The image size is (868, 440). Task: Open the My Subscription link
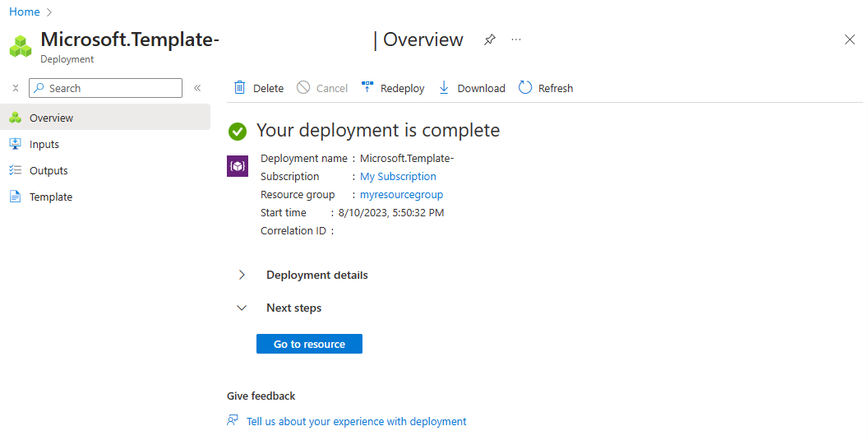(x=398, y=176)
